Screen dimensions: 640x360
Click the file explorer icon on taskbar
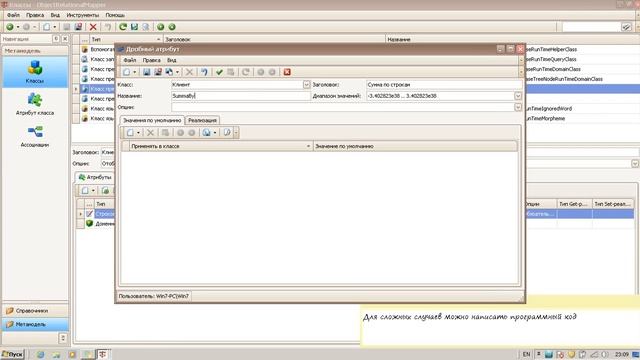tap(56, 354)
